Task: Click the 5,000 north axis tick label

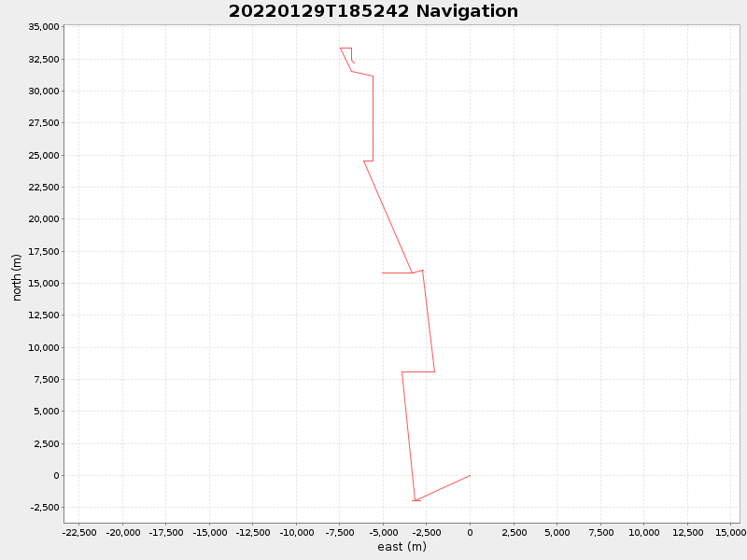Action: (46, 412)
